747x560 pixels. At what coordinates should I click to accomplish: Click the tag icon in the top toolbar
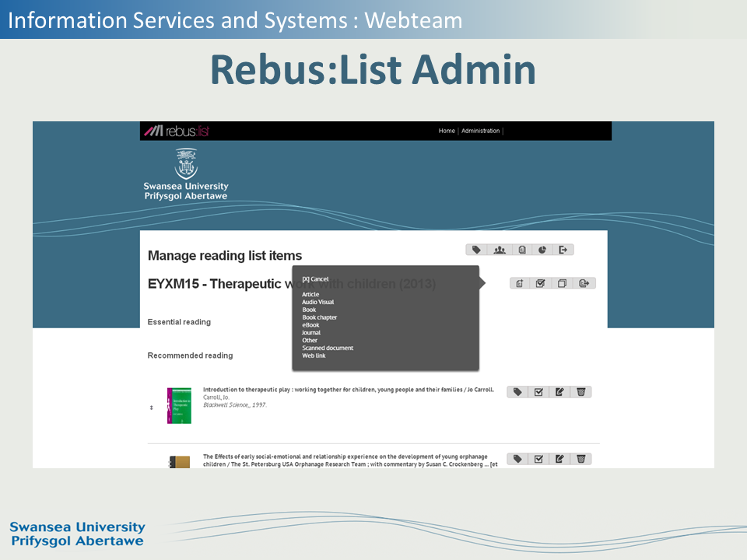tap(477, 250)
